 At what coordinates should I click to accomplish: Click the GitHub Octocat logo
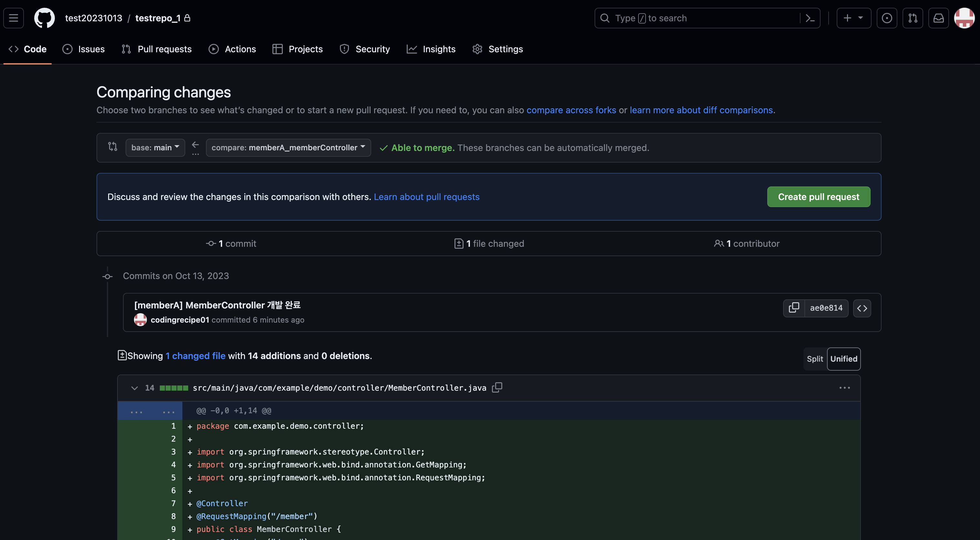point(44,18)
